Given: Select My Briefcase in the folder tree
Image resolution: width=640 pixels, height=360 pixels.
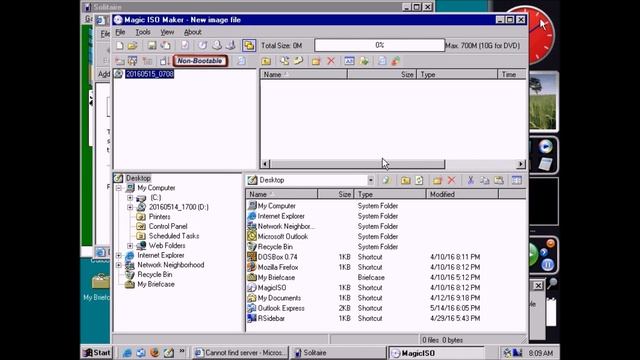Looking at the screenshot, I should (156, 284).
